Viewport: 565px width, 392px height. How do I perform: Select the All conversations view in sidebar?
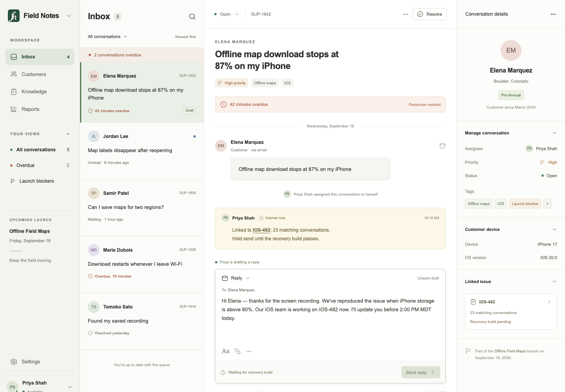coord(40,150)
